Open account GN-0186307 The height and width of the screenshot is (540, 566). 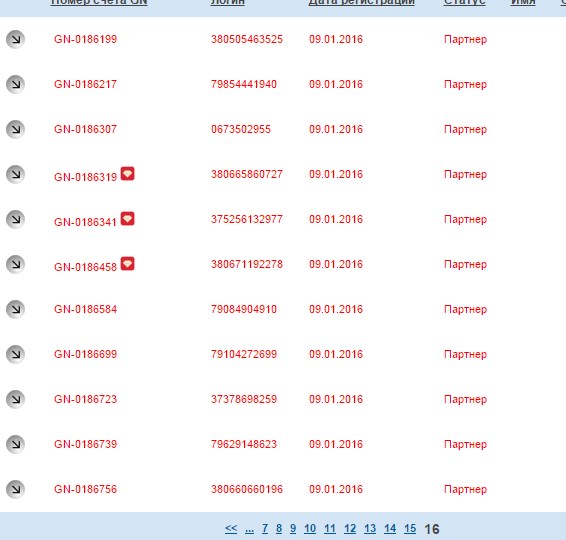pos(86,129)
